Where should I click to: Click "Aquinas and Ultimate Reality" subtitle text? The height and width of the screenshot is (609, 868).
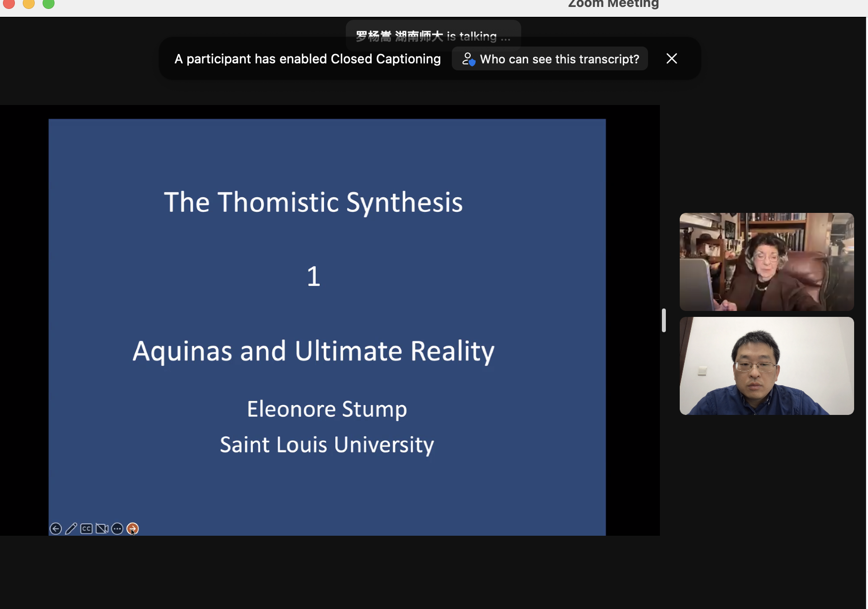click(x=313, y=351)
